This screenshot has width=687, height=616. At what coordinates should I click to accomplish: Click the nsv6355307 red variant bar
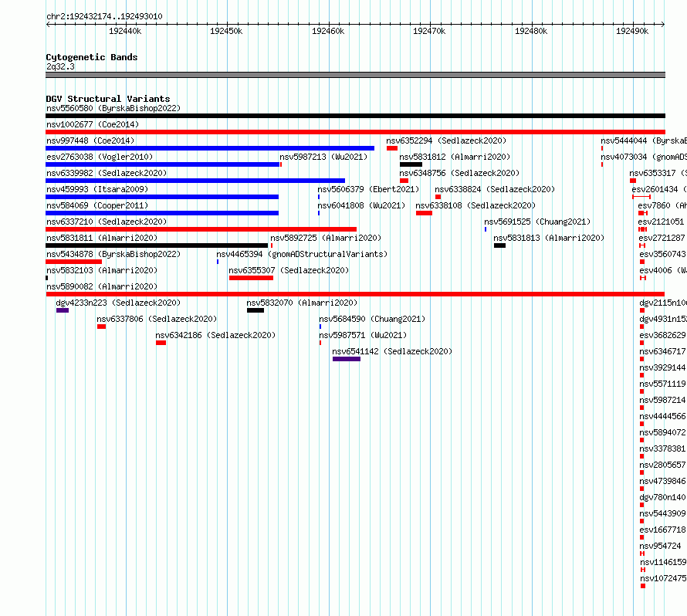coord(251,278)
